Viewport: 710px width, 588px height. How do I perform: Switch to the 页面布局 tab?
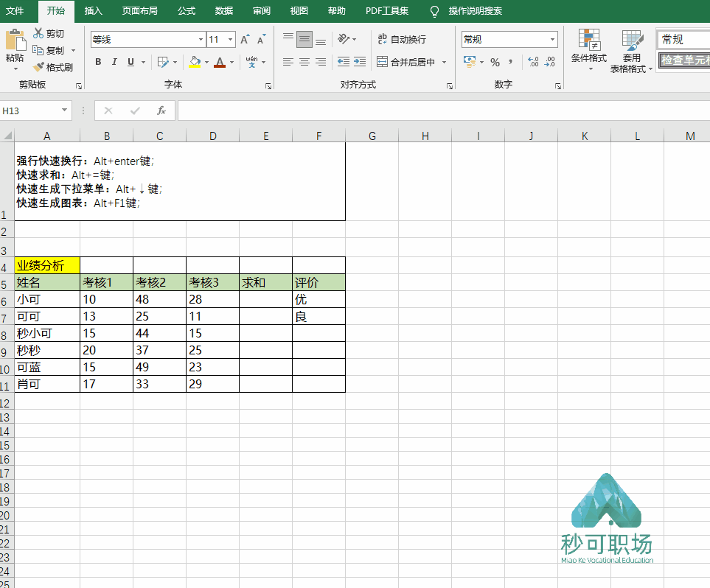point(140,11)
